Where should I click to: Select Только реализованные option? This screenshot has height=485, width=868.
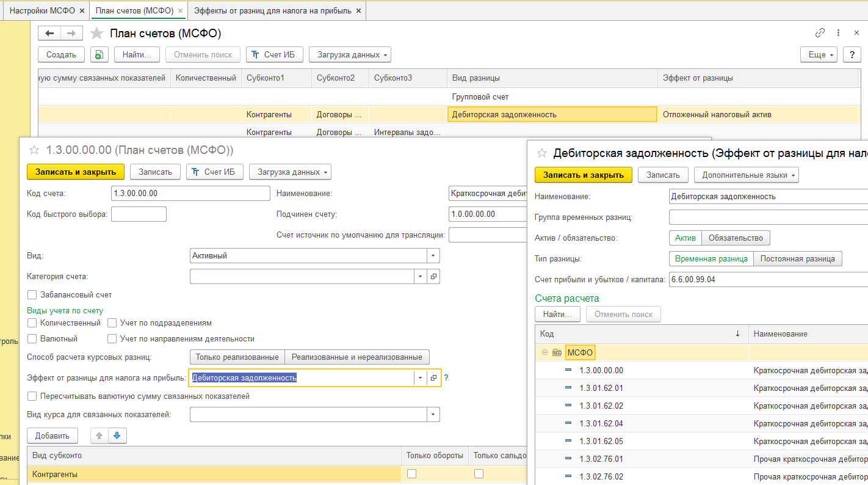point(237,357)
